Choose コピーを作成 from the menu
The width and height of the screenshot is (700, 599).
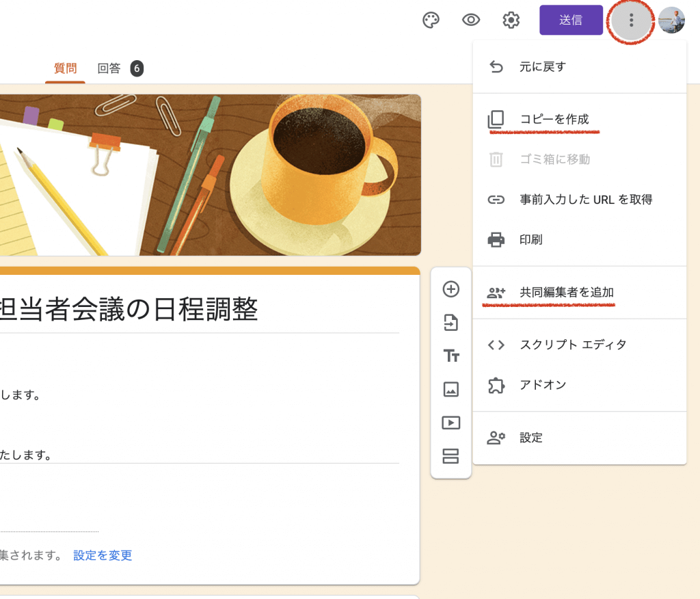pyautogui.click(x=554, y=120)
